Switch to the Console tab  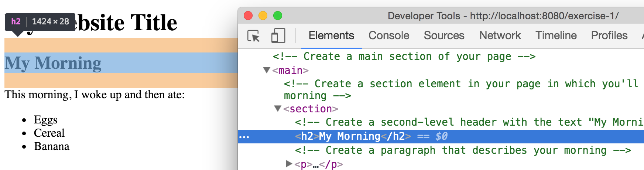click(x=389, y=35)
